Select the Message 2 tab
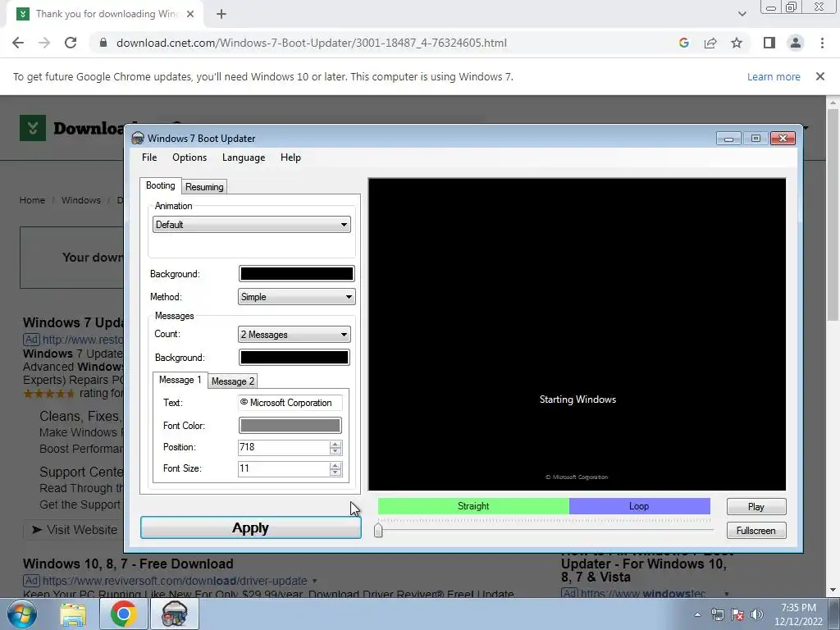 click(232, 381)
